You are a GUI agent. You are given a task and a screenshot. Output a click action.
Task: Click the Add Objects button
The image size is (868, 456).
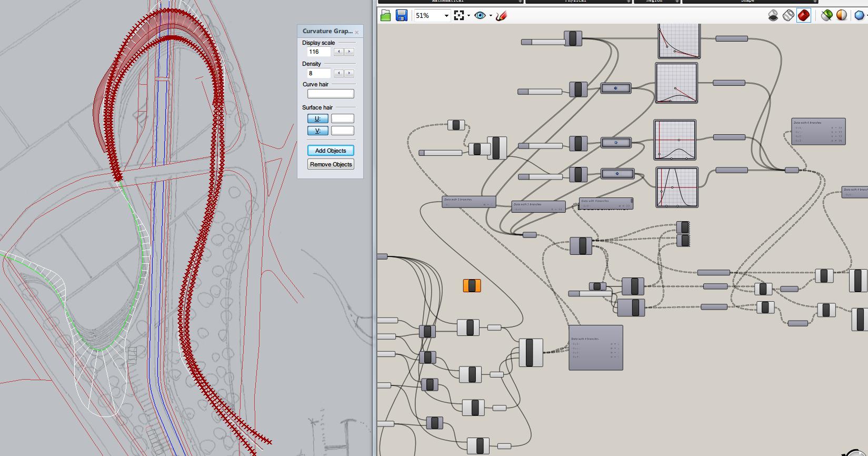click(x=331, y=151)
